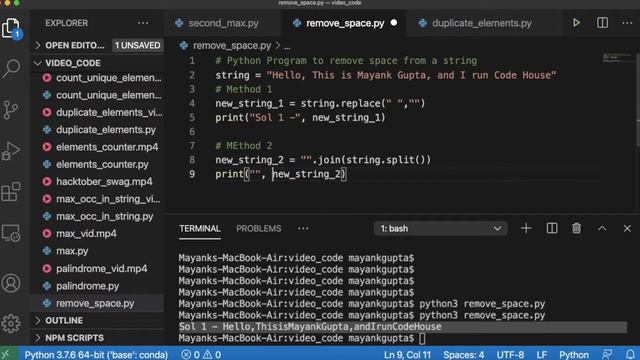The width and height of the screenshot is (640, 360).
Task: Open the feedback icon in status bar
Action: pos(607,354)
